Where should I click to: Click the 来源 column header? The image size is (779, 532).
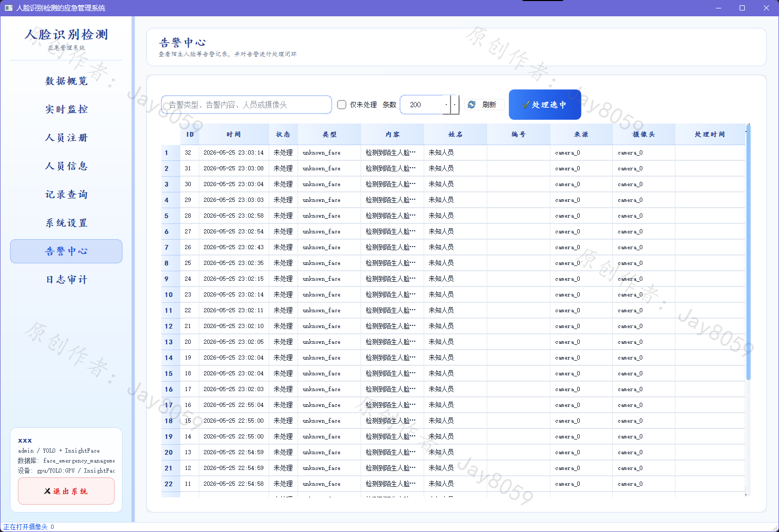[x=581, y=135]
